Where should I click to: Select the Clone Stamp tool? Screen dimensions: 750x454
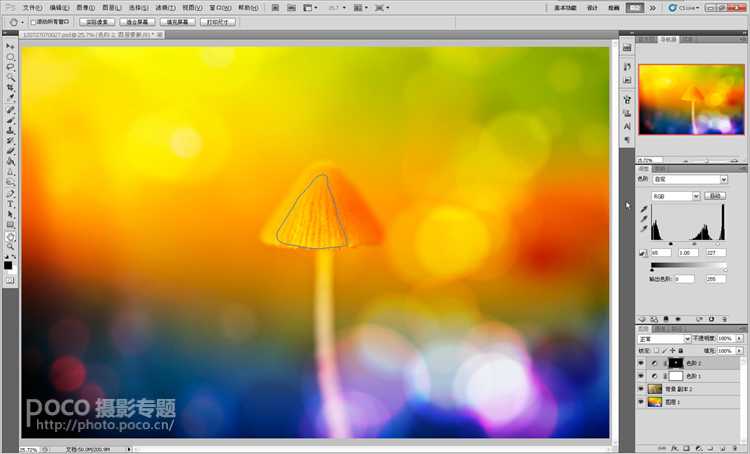pos(10,130)
